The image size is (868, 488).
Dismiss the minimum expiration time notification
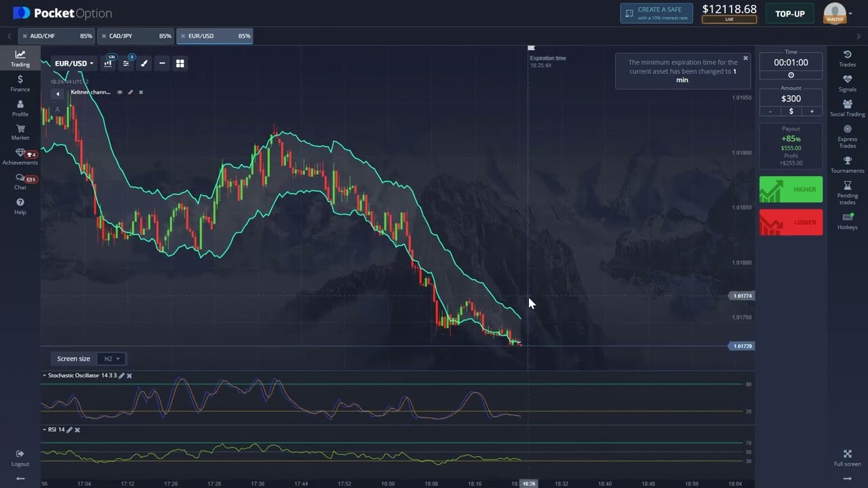745,58
